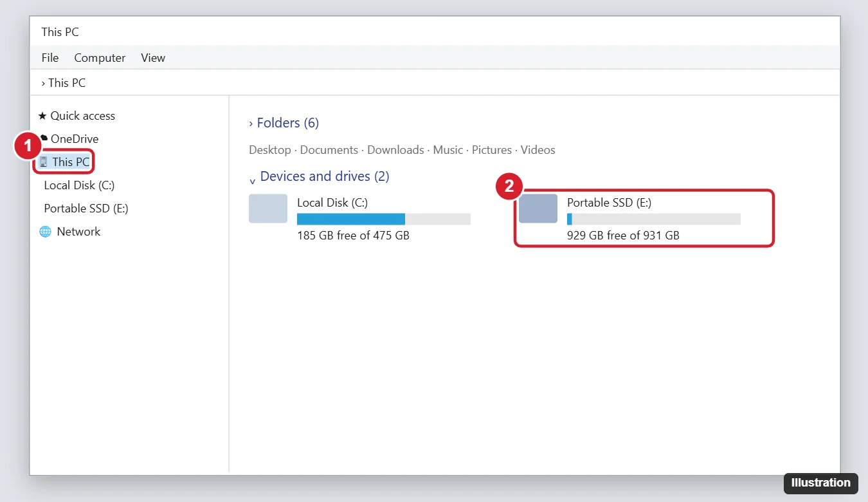Click the This PC window title
This screenshot has width=868, height=502.
point(60,32)
